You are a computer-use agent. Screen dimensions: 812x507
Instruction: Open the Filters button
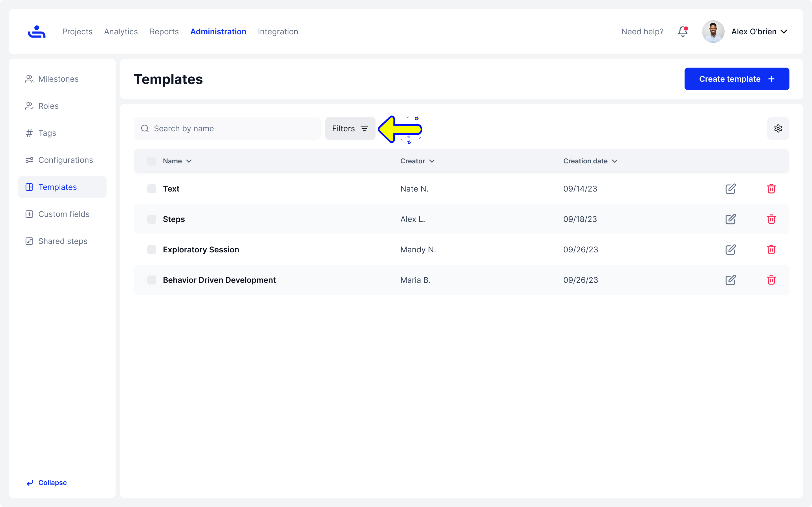tap(350, 128)
